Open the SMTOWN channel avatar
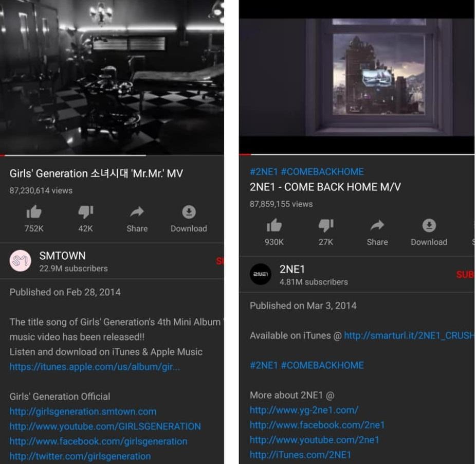 coord(20,261)
